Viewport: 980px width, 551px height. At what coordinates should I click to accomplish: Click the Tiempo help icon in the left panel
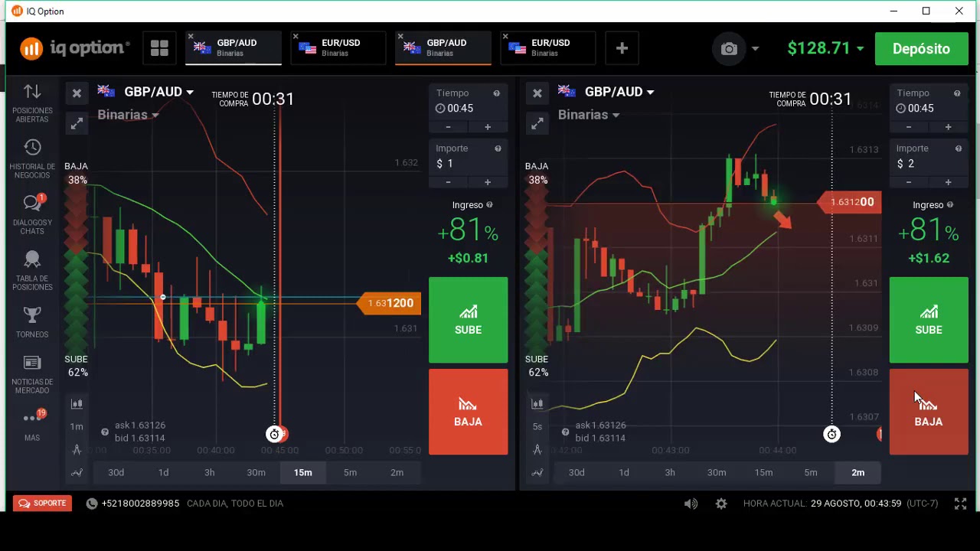point(497,93)
